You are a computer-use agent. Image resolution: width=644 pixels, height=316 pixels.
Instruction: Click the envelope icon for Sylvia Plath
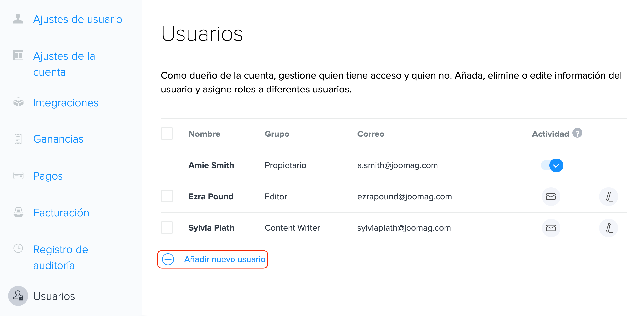(551, 228)
